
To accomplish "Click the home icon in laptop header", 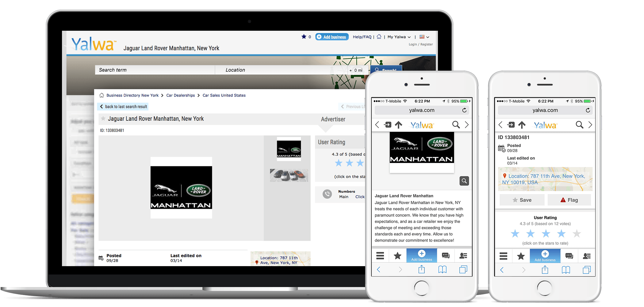I will pyautogui.click(x=379, y=37).
